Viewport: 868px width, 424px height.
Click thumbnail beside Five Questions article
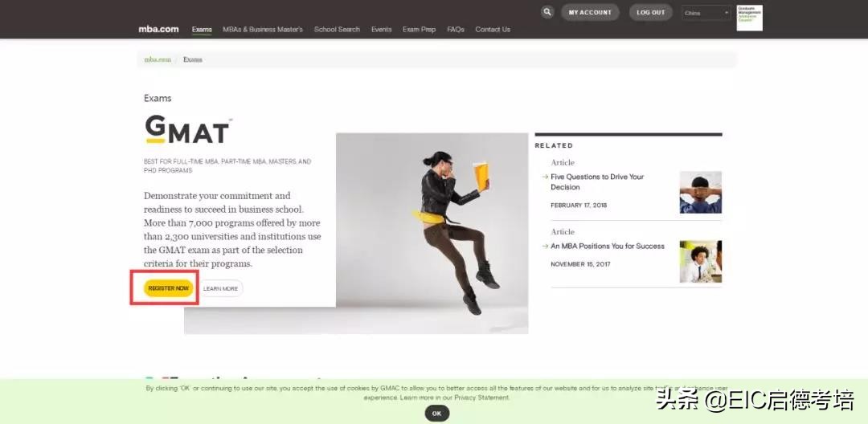tap(700, 192)
